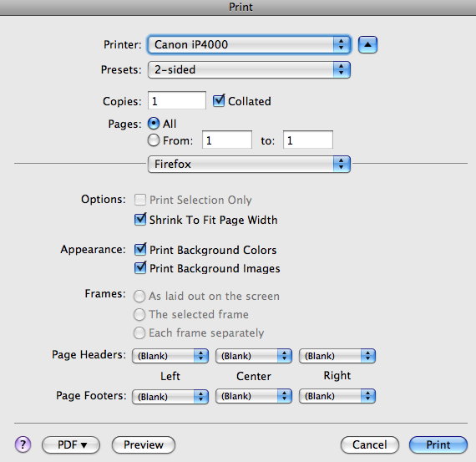Viewport: 476px width, 462px height.
Task: Collapse print details with blue triangle button
Action: pyautogui.click(x=367, y=44)
